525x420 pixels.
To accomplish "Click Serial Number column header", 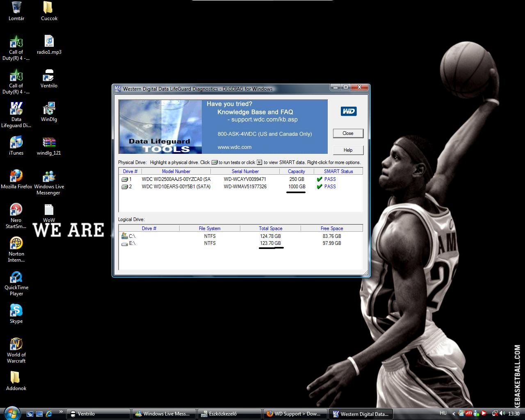I will 245,171.
